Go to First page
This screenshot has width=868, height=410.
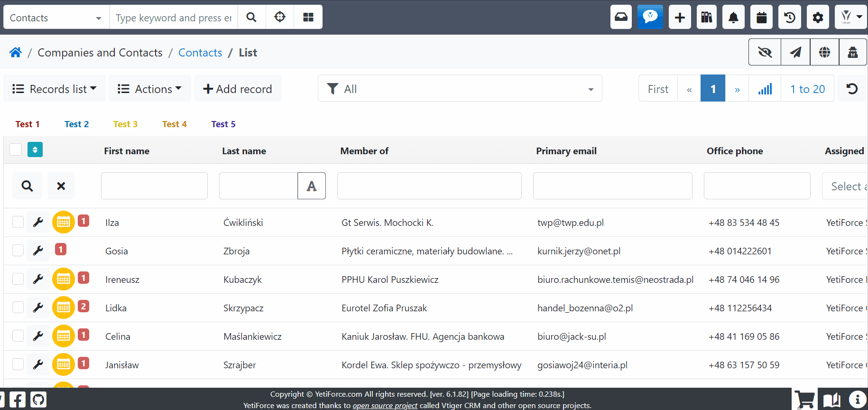[x=658, y=89]
